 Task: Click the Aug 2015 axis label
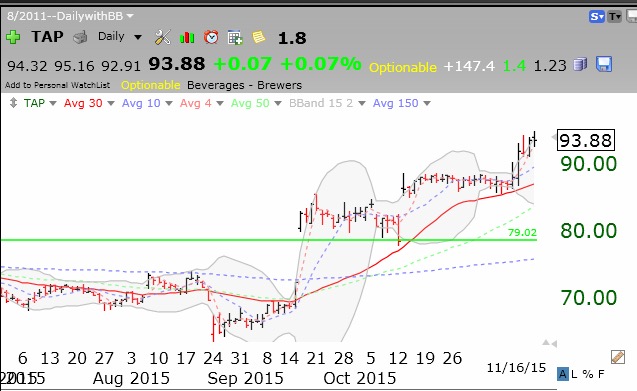(131, 378)
